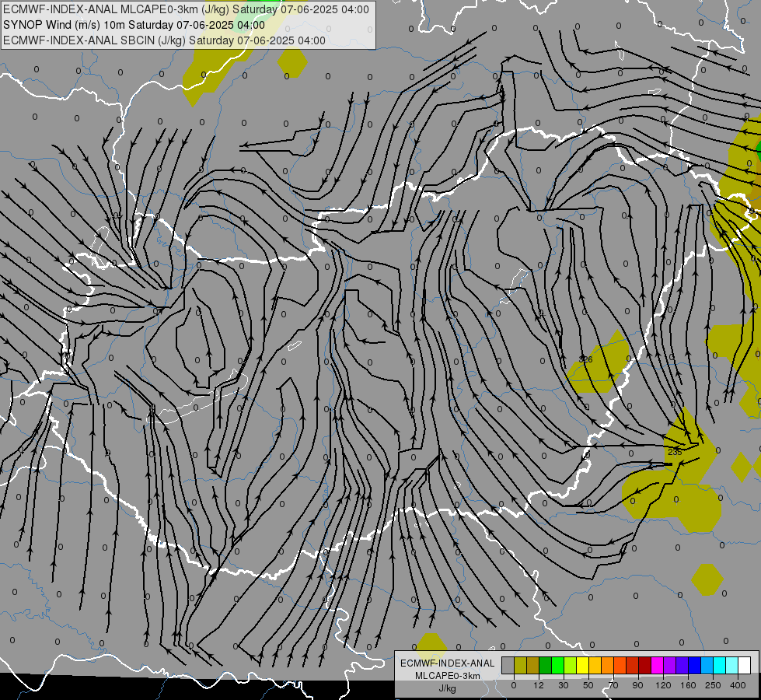Click the J/kg unit label in legend
The height and width of the screenshot is (700, 761).
(x=448, y=688)
